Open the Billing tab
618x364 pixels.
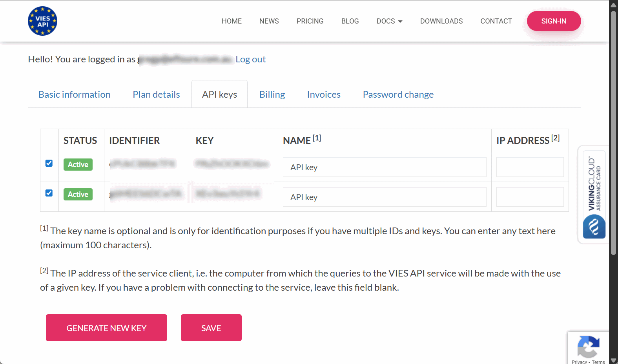pos(272,95)
